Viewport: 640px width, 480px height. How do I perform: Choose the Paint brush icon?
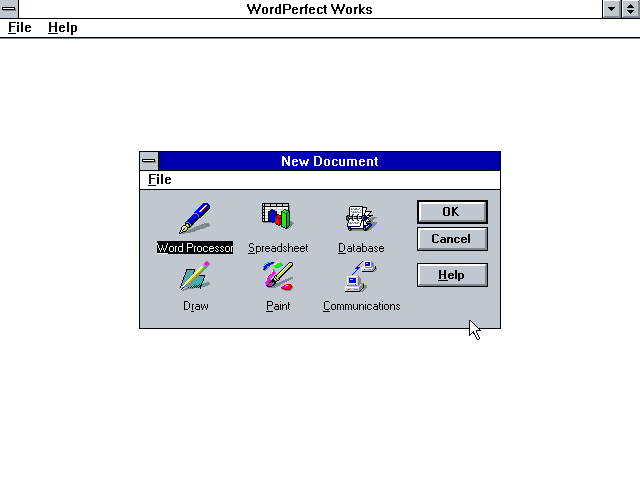(278, 276)
